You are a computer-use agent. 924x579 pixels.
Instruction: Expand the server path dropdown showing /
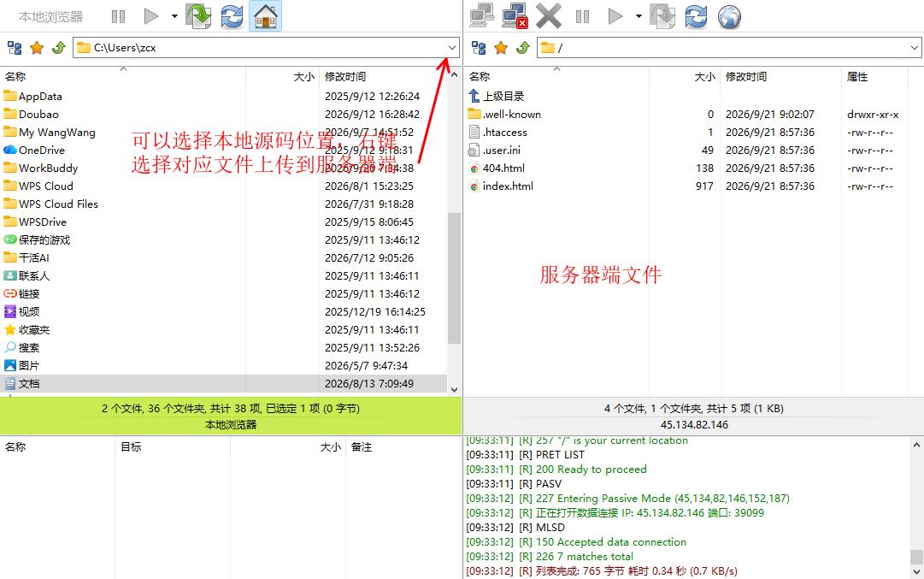(914, 48)
